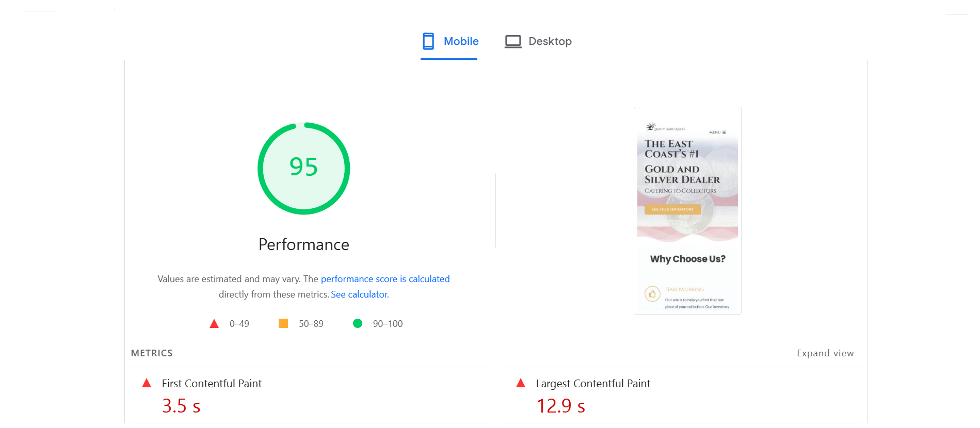Click the hamburger menu icon in the preview
This screenshot has height=428, width=980.
click(x=724, y=133)
